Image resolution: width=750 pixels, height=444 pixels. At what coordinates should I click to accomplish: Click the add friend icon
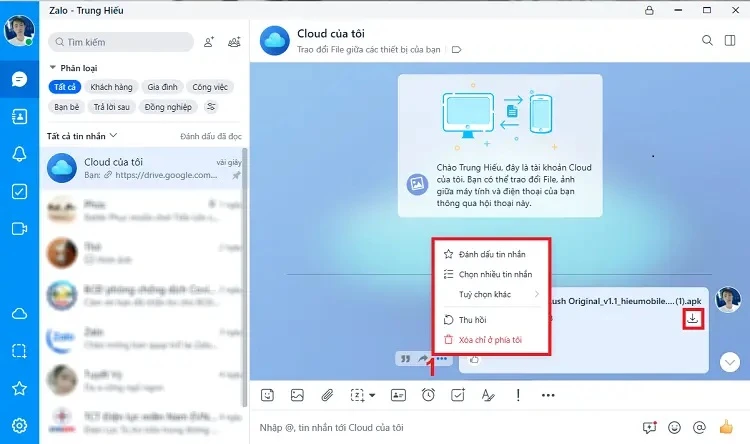tap(208, 42)
